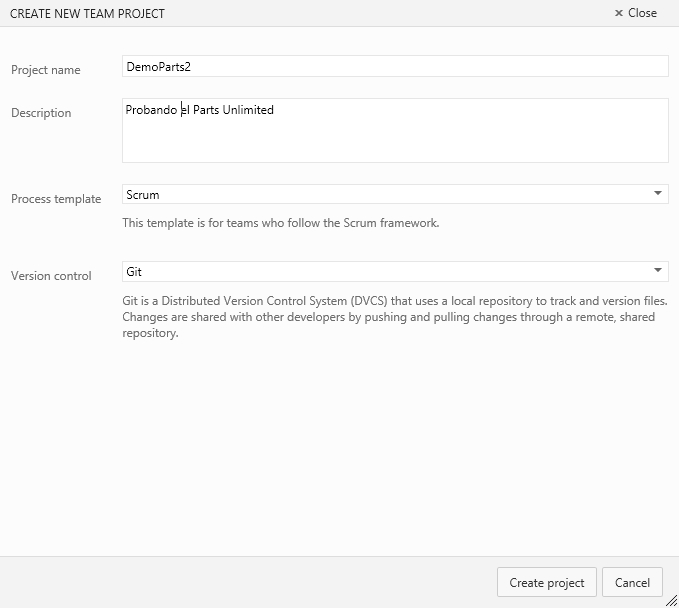679x608 pixels.
Task: Click the X icon beside Close
Action: 619,13
